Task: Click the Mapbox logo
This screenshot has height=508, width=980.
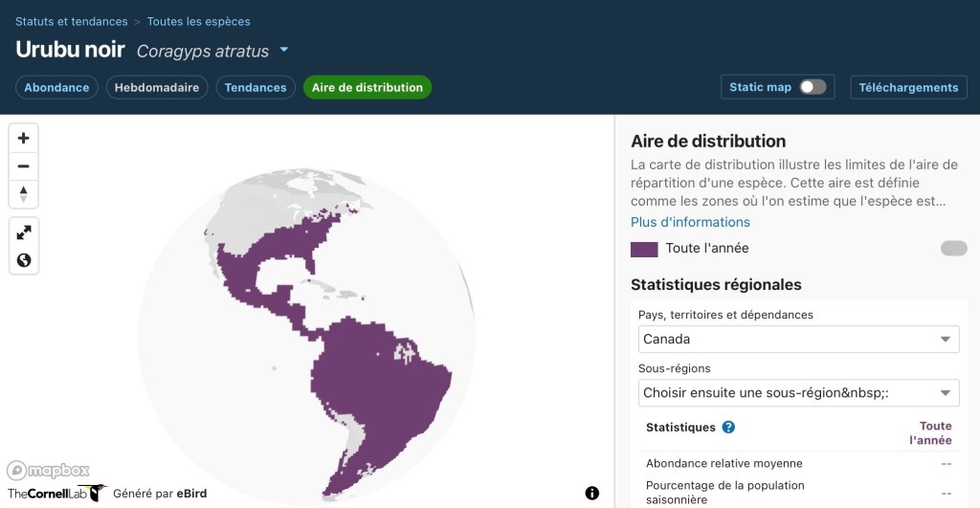Action: pyautogui.click(x=49, y=470)
